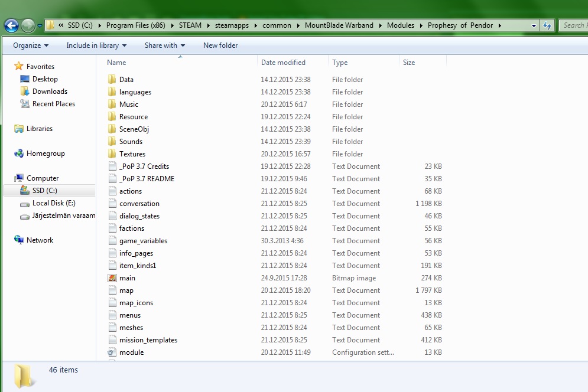This screenshot has width=588, height=392.
Task: Select the Textures folder icon
Action: (x=112, y=153)
